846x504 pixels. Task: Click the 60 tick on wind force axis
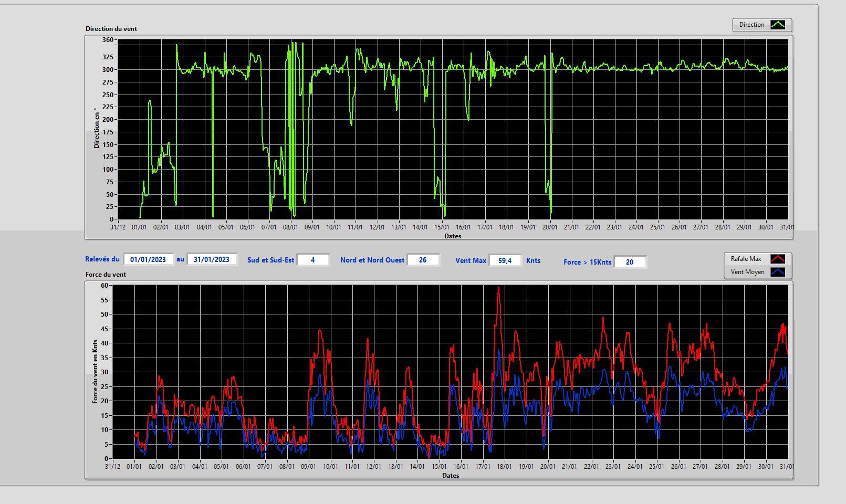pyautogui.click(x=105, y=286)
